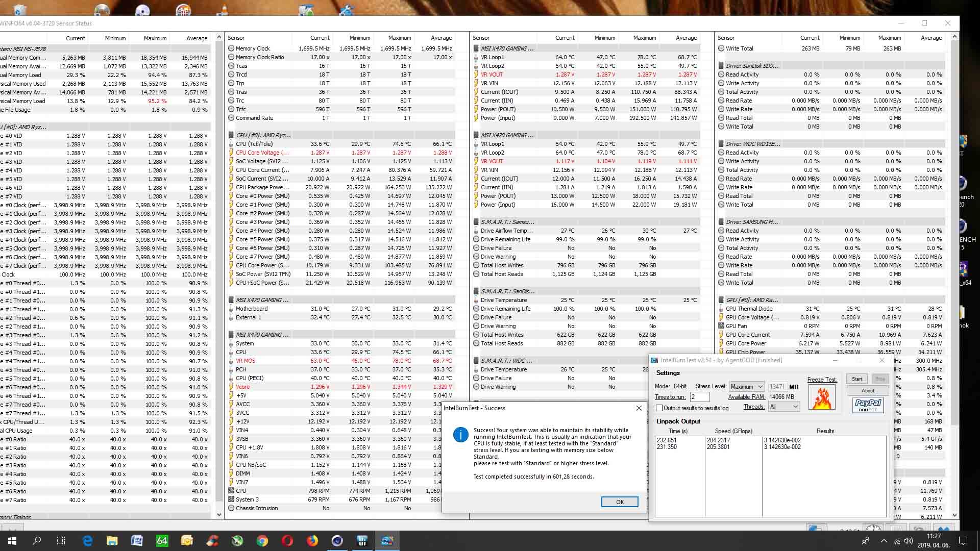The height and width of the screenshot is (551, 980).
Task: Click the Memory Clock sensor row
Action: click(x=341, y=48)
